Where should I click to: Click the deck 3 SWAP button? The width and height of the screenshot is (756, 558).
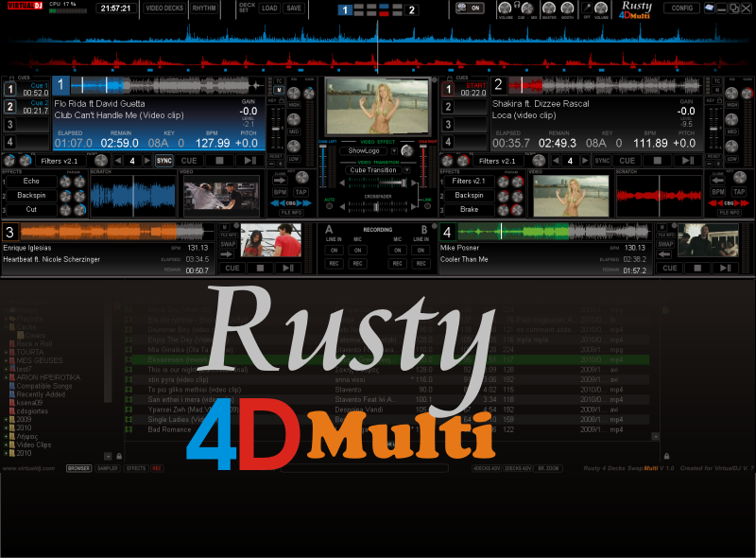pyautogui.click(x=228, y=244)
